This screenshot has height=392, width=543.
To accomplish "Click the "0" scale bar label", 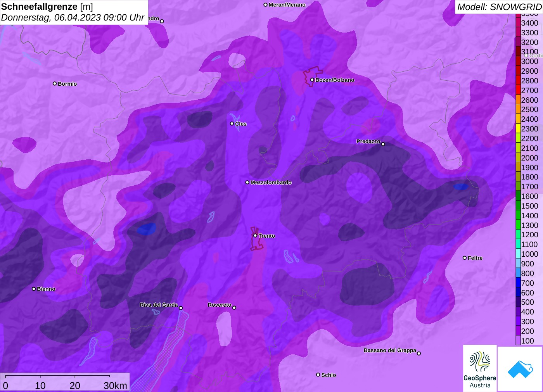I will (x=5, y=385).
